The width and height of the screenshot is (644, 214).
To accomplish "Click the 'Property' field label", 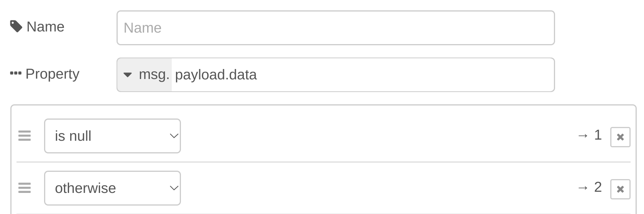I will pos(52,74).
